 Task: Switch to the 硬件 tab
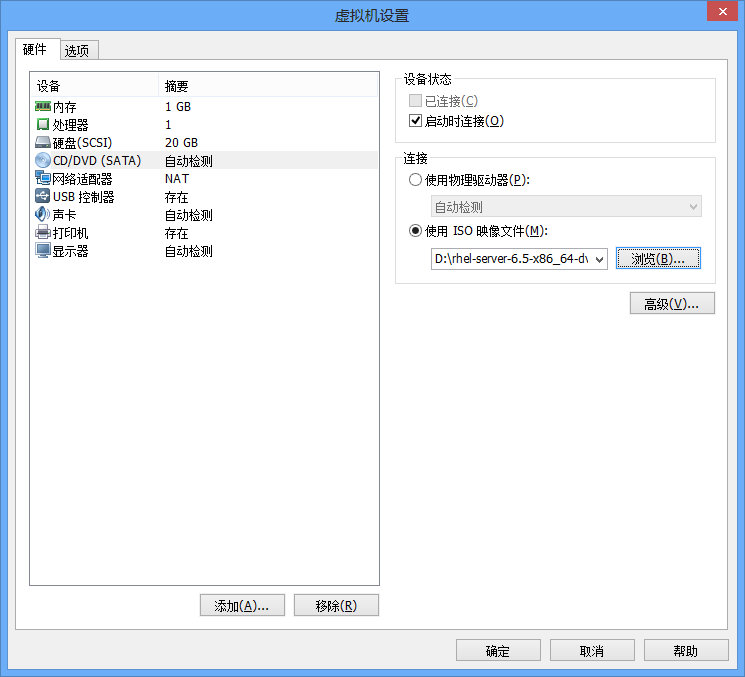(x=35, y=50)
